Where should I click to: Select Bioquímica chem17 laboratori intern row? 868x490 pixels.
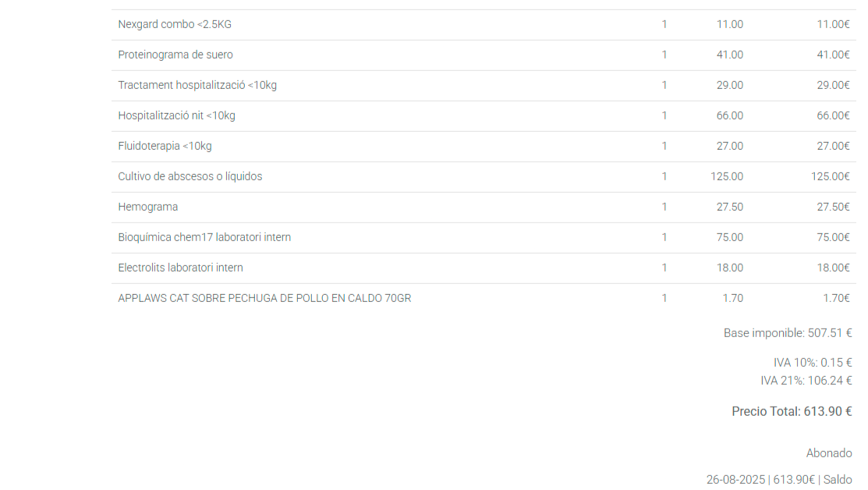[204, 237]
